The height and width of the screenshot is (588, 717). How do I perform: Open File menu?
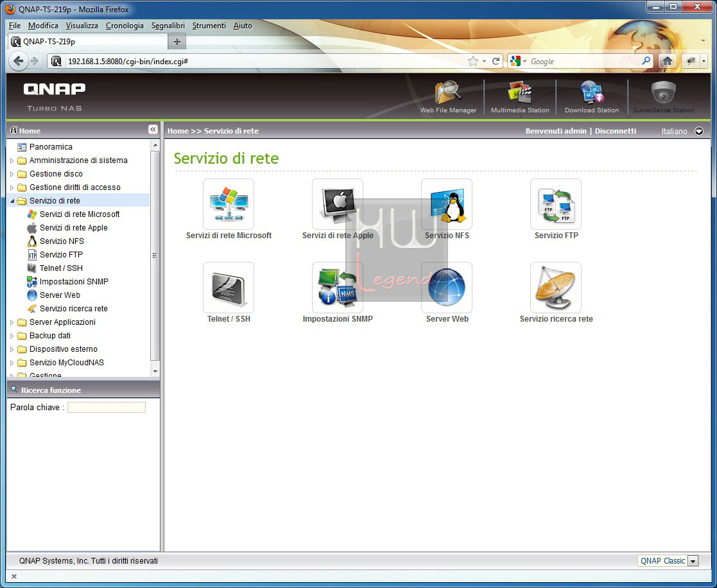click(15, 26)
